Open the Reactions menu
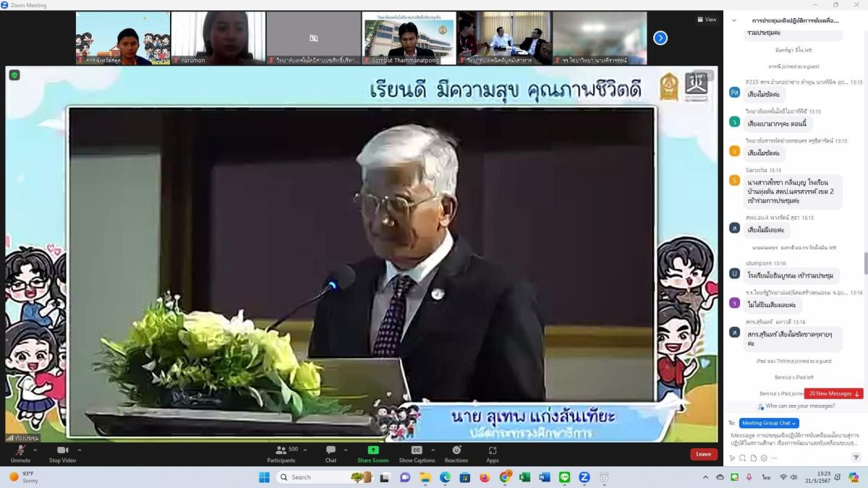 click(x=456, y=453)
